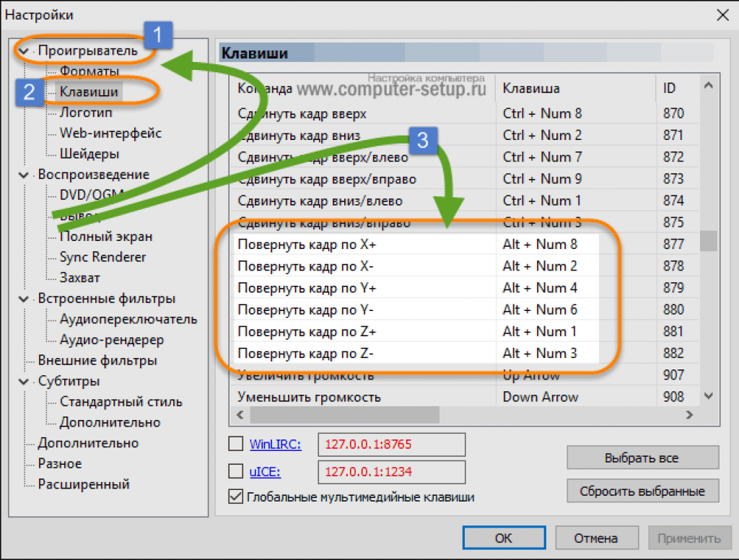
Task: Select Встроенные фильтры in settings tree
Action: click(x=107, y=298)
